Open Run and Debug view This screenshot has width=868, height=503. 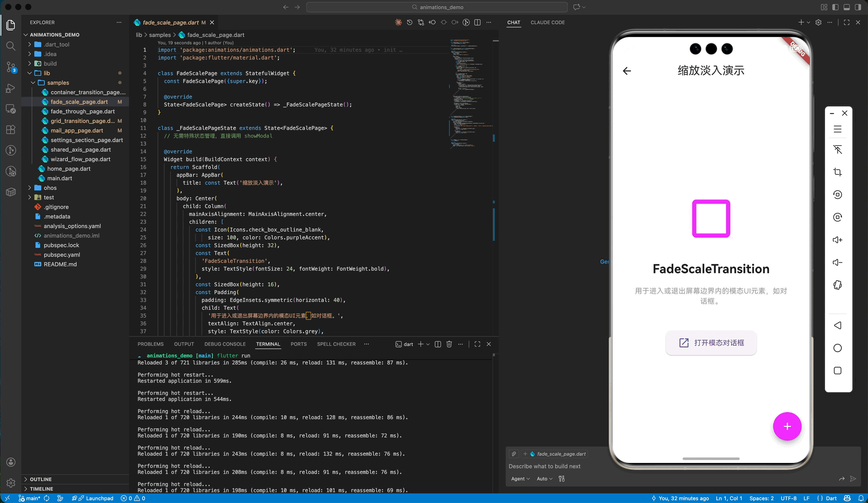pyautogui.click(x=11, y=88)
